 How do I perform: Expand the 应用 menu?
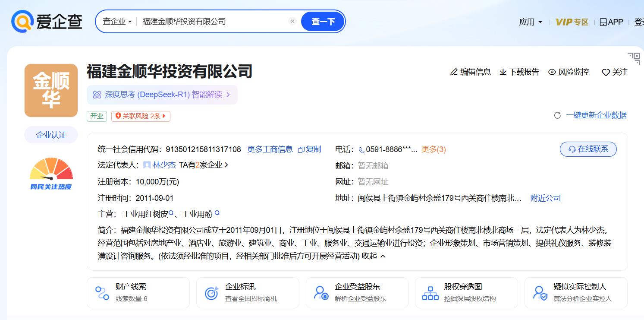(531, 22)
